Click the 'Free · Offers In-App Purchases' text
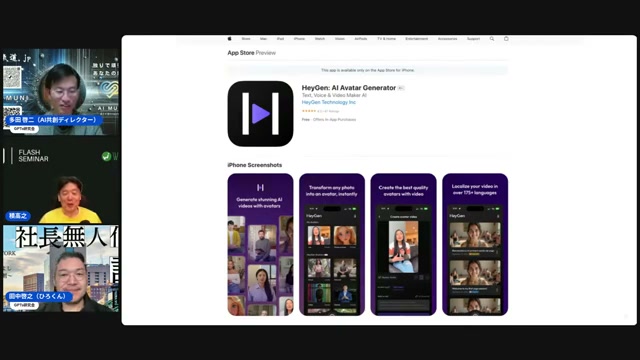The width and height of the screenshot is (640, 360). tap(329, 120)
